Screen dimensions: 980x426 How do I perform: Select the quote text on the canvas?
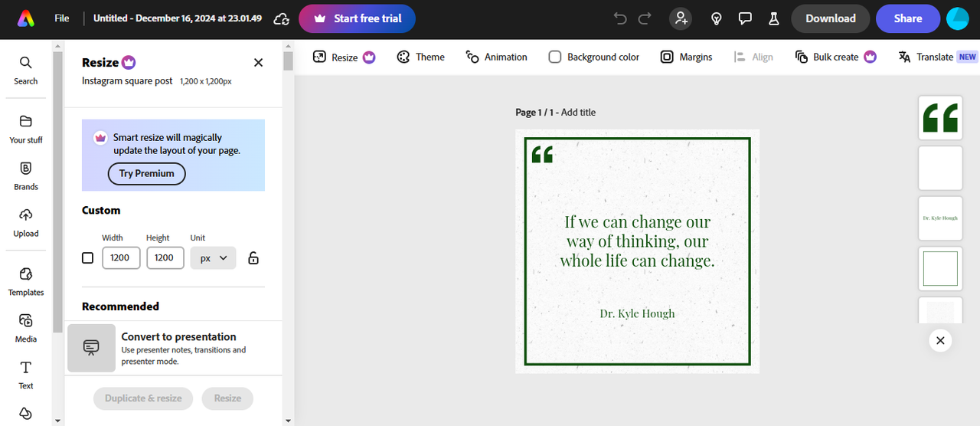tap(637, 241)
